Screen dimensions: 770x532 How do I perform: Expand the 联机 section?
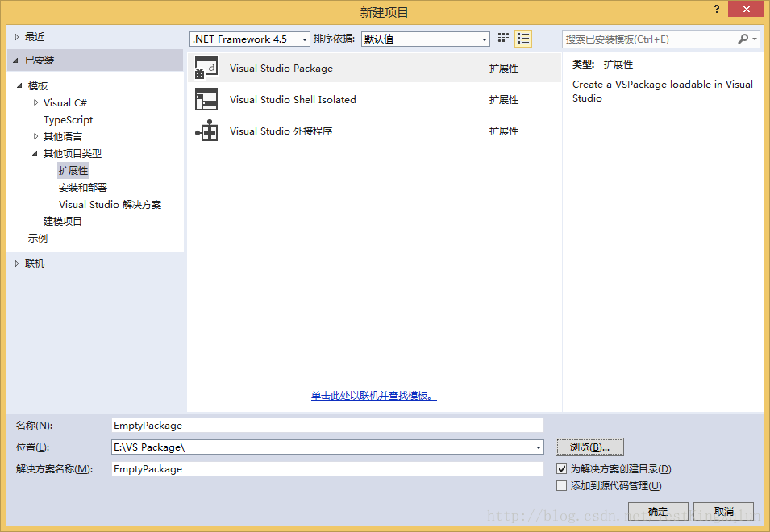coord(16,264)
